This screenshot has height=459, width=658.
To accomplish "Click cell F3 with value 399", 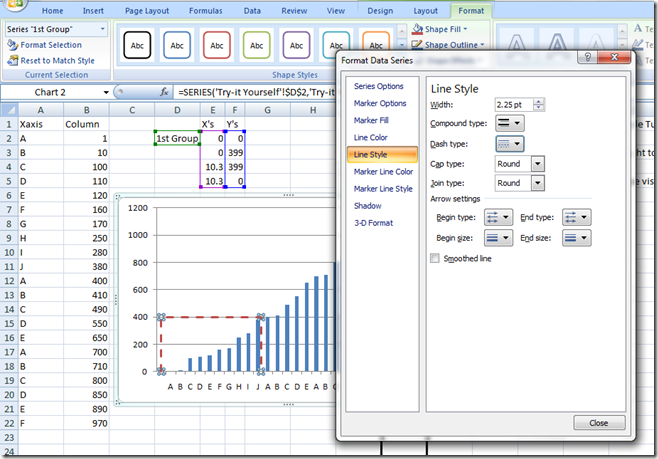I will point(235,153).
